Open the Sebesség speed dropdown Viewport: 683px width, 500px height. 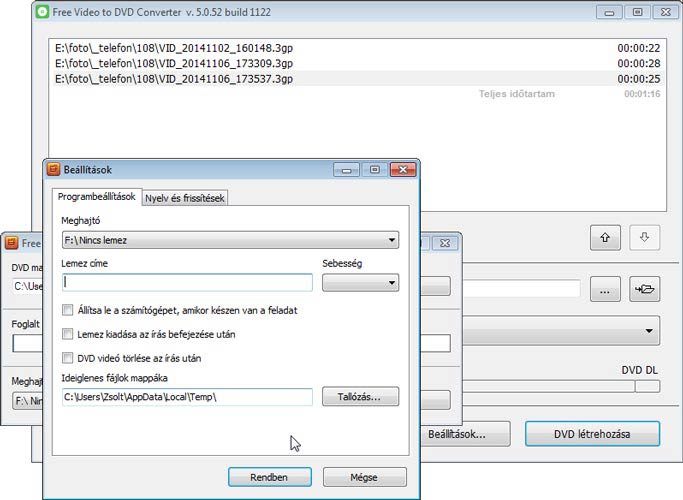360,283
